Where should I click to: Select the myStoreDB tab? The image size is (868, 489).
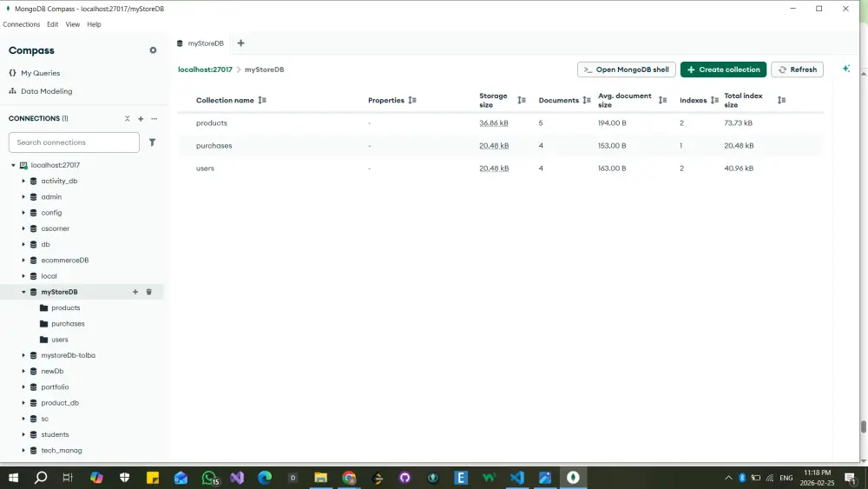pos(201,43)
